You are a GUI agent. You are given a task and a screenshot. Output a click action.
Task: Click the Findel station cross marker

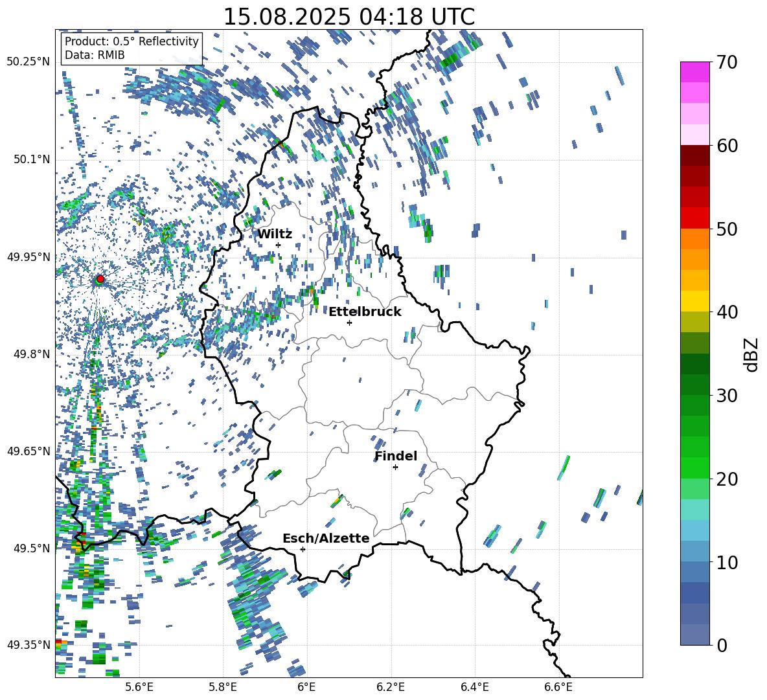(x=395, y=468)
